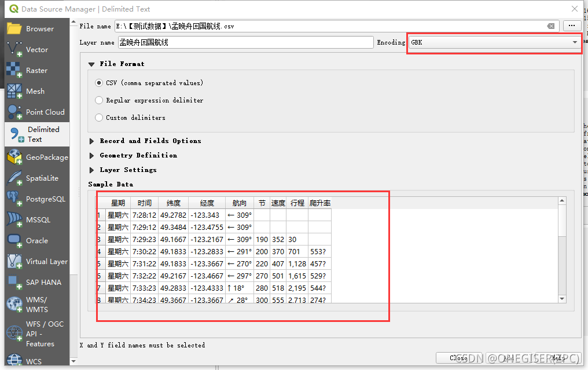This screenshot has width=588, height=370.
Task: Click sidebar scroll down arrow
Action: coord(73,361)
